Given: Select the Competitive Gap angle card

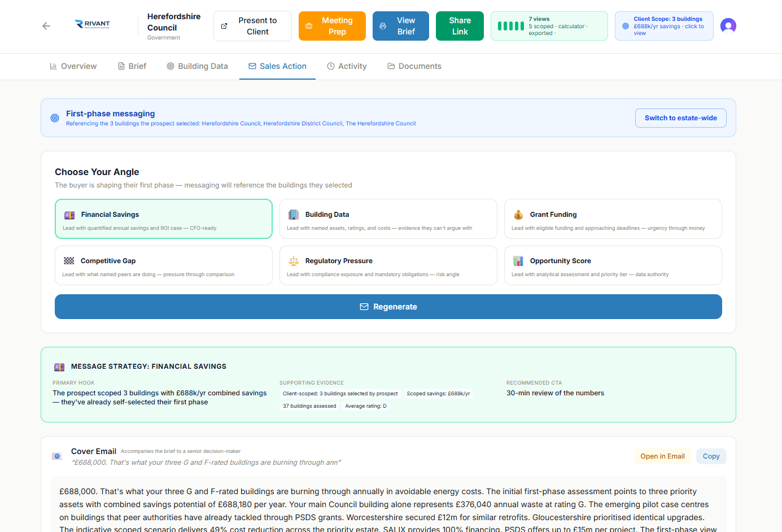Looking at the screenshot, I should (164, 265).
